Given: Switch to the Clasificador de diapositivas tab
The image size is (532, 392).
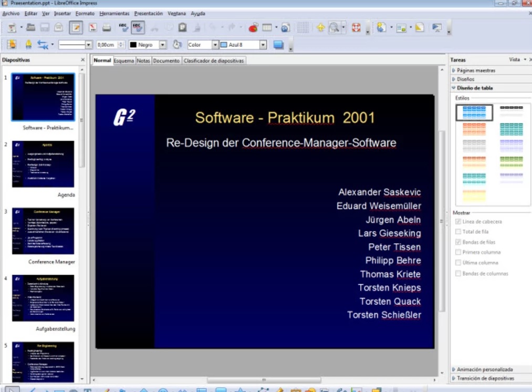Looking at the screenshot, I should point(214,61).
